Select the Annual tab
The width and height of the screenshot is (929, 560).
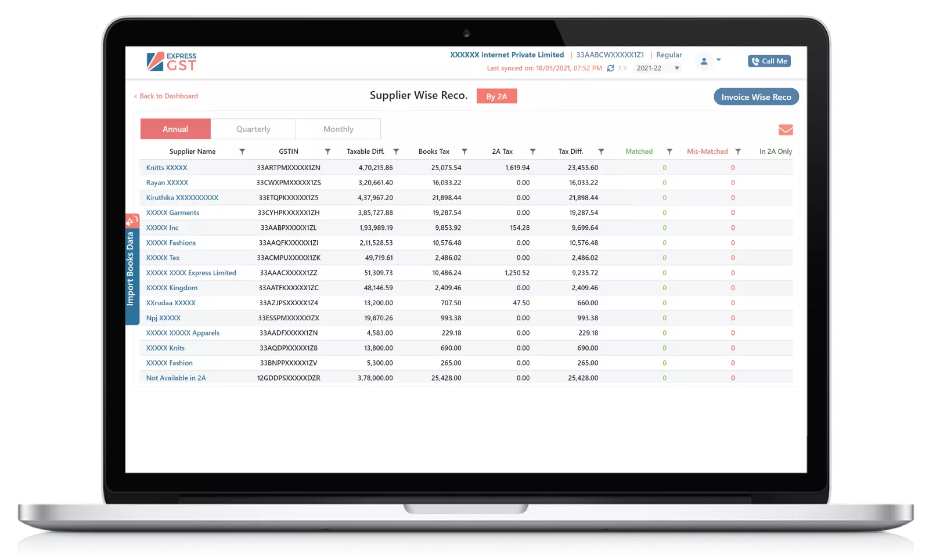(x=175, y=129)
